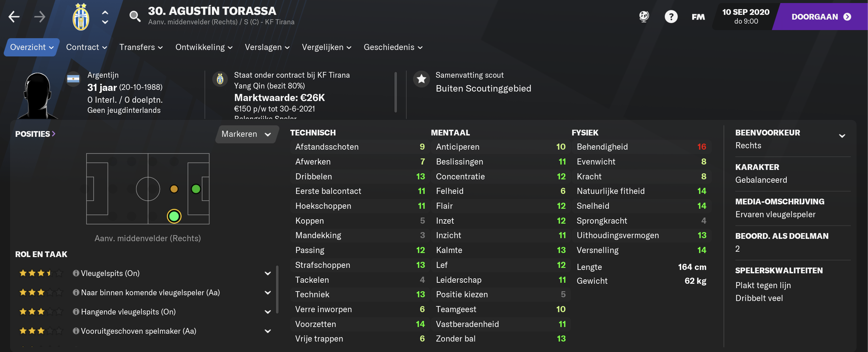The height and width of the screenshot is (352, 868).
Task: Open the help question mark icon
Action: (x=671, y=17)
